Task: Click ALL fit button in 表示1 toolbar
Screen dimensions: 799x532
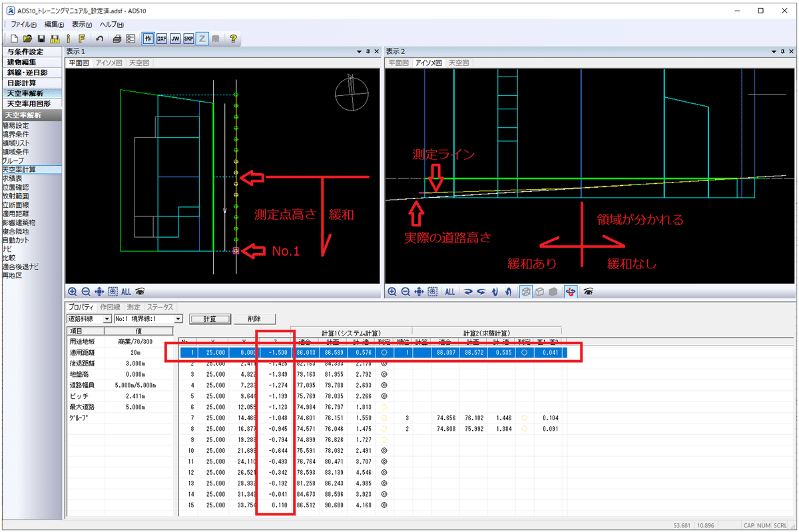Action: coord(126,291)
